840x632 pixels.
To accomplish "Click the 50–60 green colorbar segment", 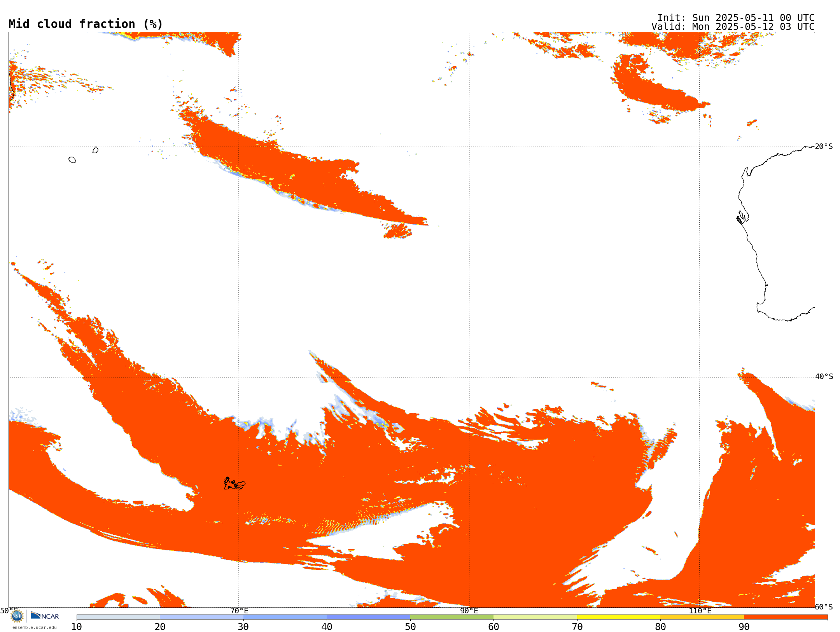I will 452,617.
